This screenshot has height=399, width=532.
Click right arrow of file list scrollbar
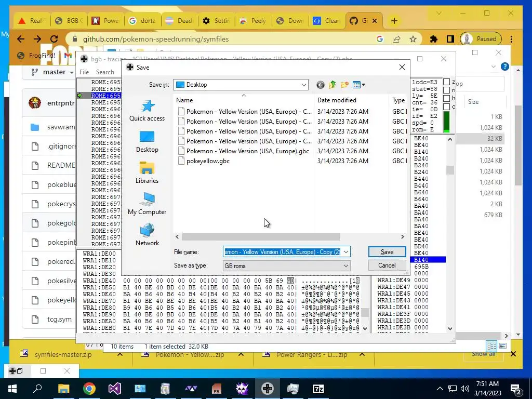point(403,236)
